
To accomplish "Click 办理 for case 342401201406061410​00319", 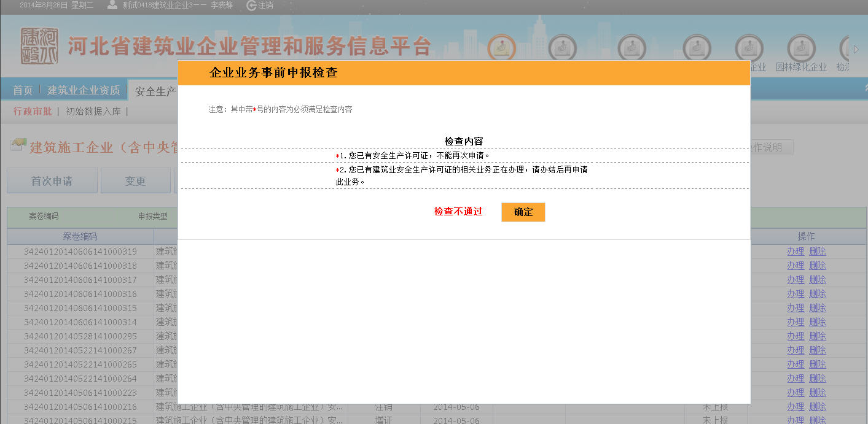I will point(796,252).
